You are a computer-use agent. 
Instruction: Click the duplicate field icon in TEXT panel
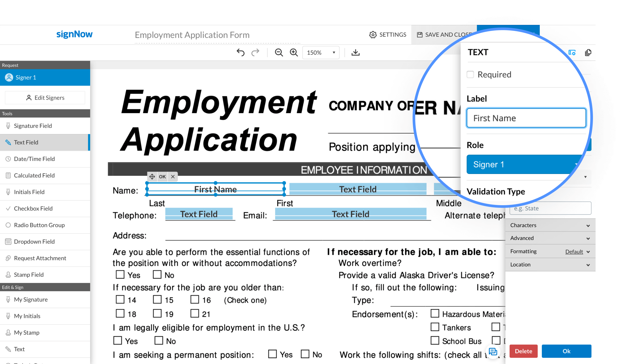coord(588,53)
